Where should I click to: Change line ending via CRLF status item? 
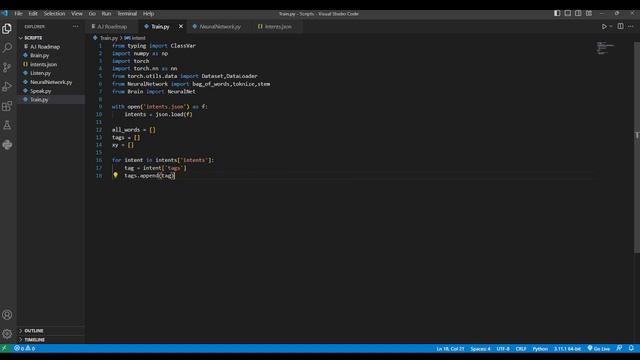[521, 349]
